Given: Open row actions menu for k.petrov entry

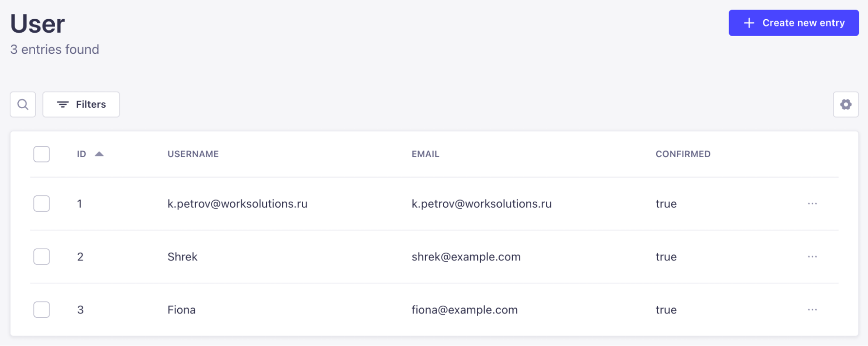Looking at the screenshot, I should (x=812, y=204).
